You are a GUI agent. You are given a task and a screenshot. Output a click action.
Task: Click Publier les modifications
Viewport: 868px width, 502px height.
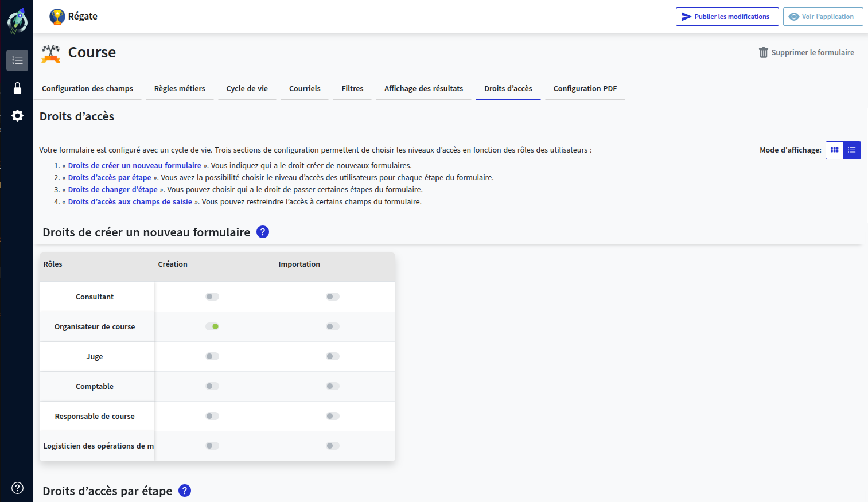pos(726,17)
